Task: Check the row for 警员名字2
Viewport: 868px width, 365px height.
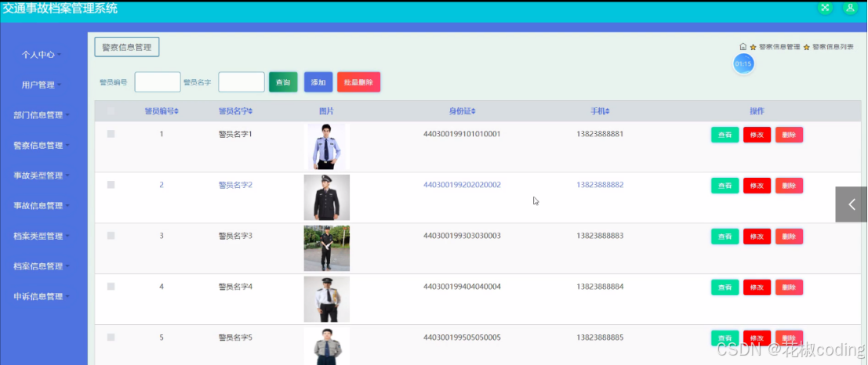Action: tap(111, 185)
